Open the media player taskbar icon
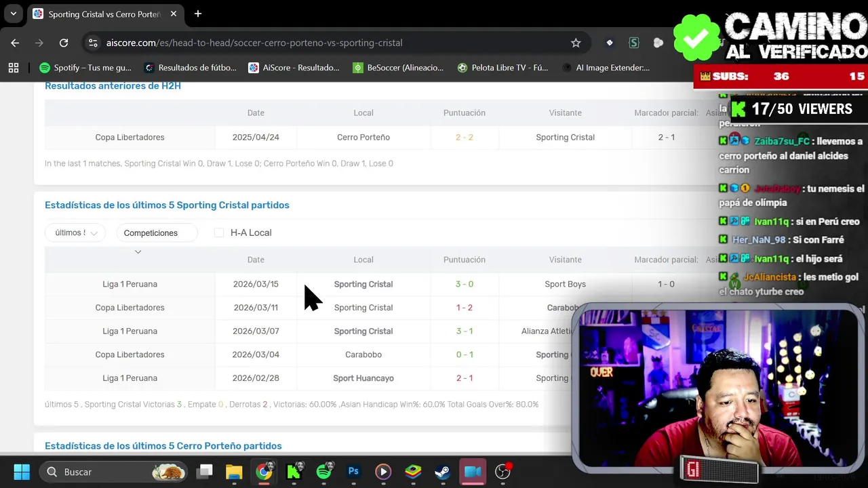This screenshot has height=488, width=868. pos(383,472)
